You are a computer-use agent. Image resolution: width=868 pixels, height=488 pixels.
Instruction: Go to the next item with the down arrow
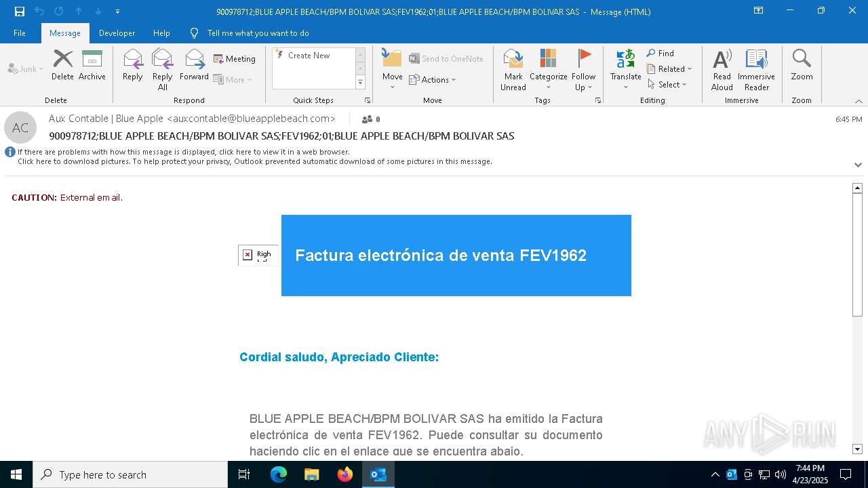98,12
